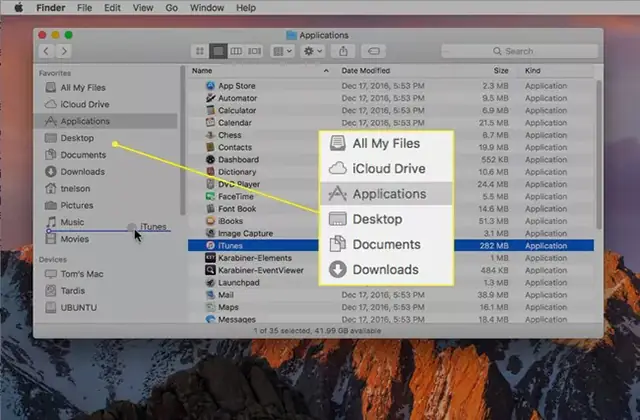Open the File menu
The image size is (640, 420).
(84, 8)
